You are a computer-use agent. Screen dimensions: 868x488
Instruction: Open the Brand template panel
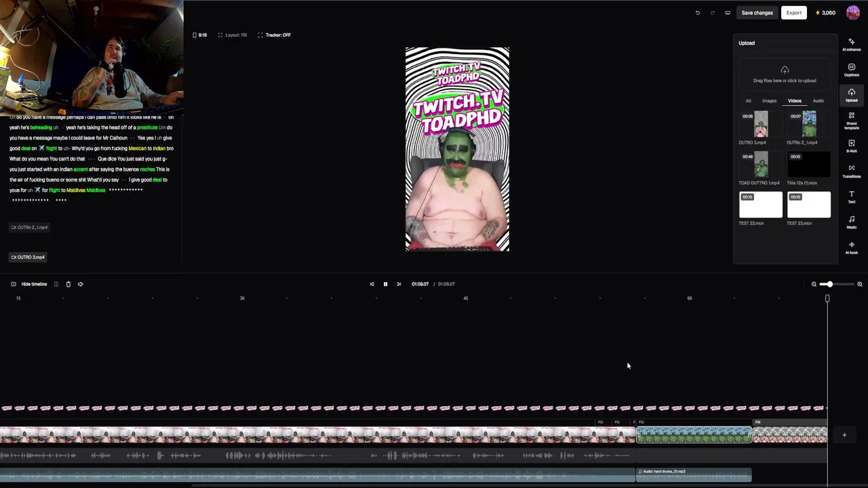pos(851,121)
